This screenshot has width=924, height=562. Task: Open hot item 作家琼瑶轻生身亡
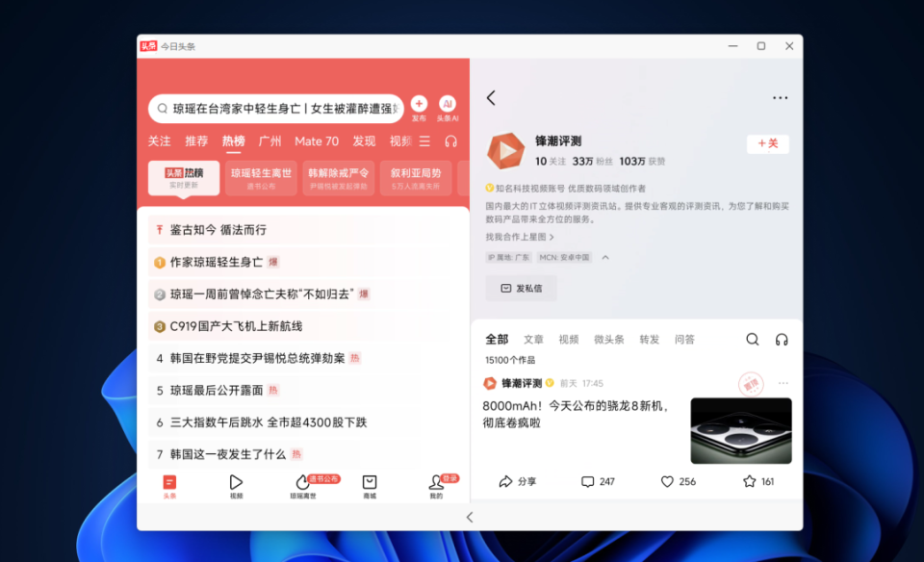(x=303, y=262)
